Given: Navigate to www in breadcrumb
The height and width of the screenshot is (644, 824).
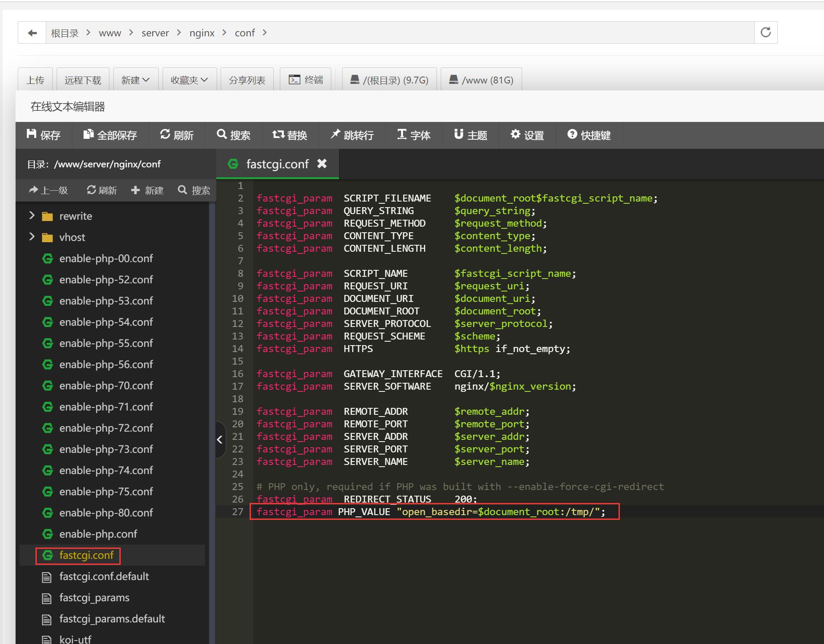Looking at the screenshot, I should [110, 33].
